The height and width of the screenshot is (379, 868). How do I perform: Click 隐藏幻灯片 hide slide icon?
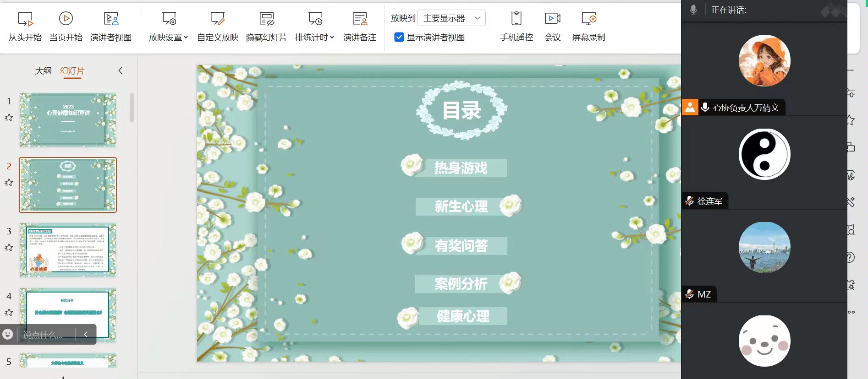266,19
